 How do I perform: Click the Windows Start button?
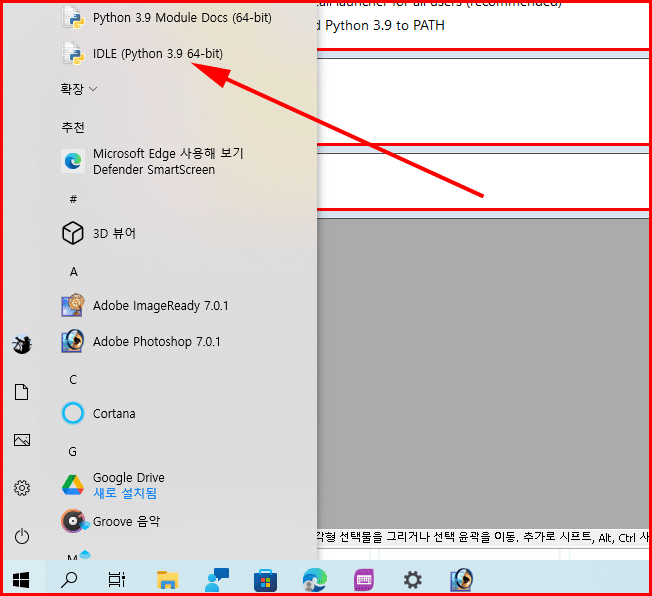click(x=21, y=579)
